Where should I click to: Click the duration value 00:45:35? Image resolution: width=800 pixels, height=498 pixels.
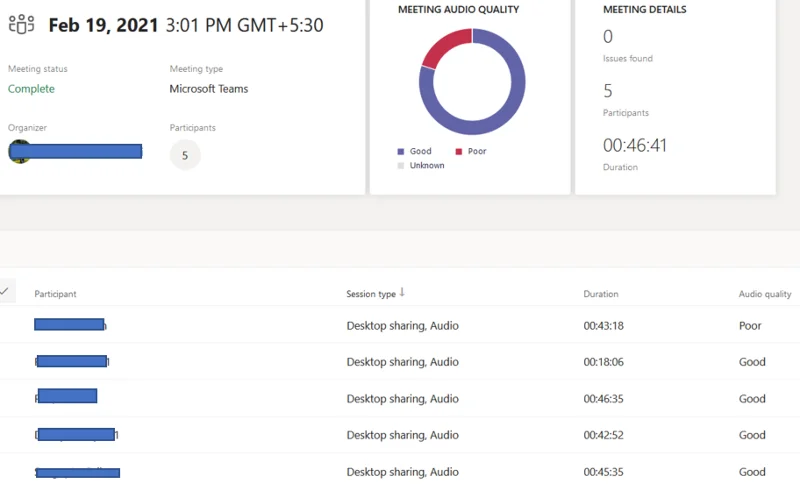coord(604,472)
